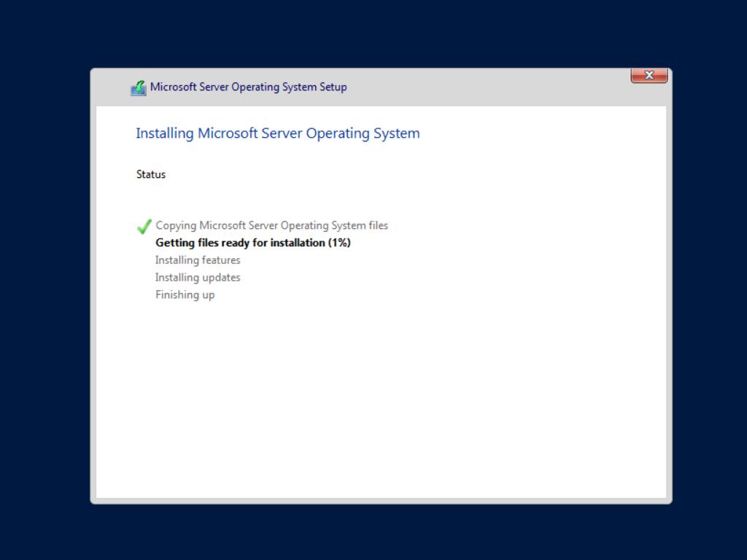Click the 'Finishing up' step
This screenshot has width=747, height=560.
pyautogui.click(x=185, y=295)
